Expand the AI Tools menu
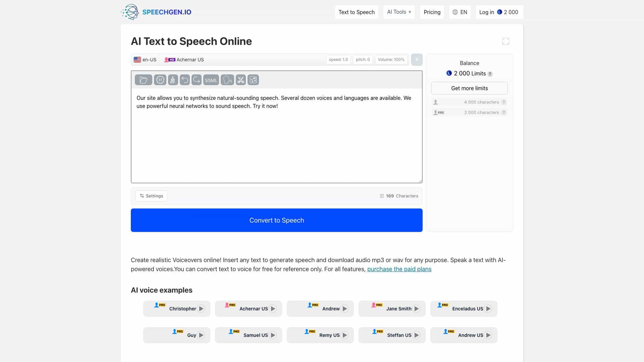Image resolution: width=644 pixels, height=362 pixels. pyautogui.click(x=399, y=12)
